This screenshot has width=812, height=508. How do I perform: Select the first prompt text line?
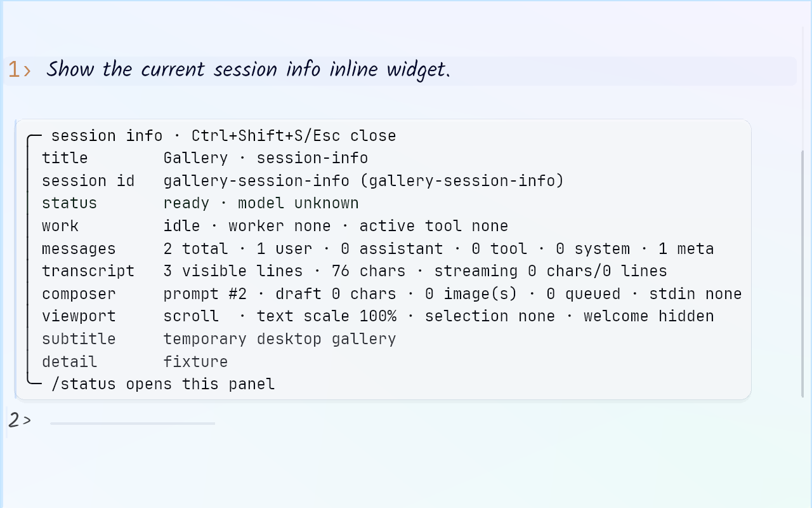coord(248,69)
